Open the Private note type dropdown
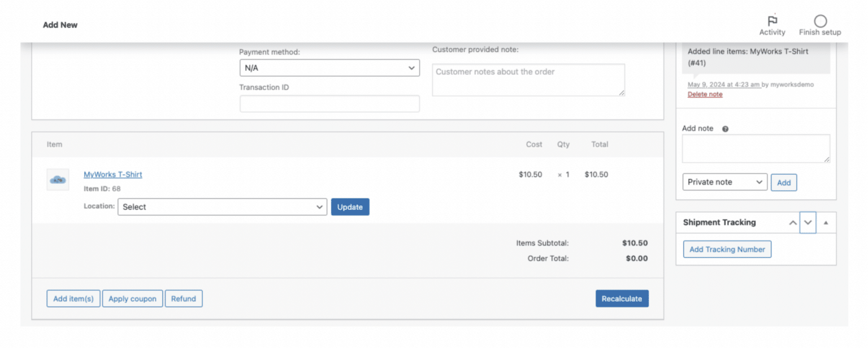 (724, 182)
